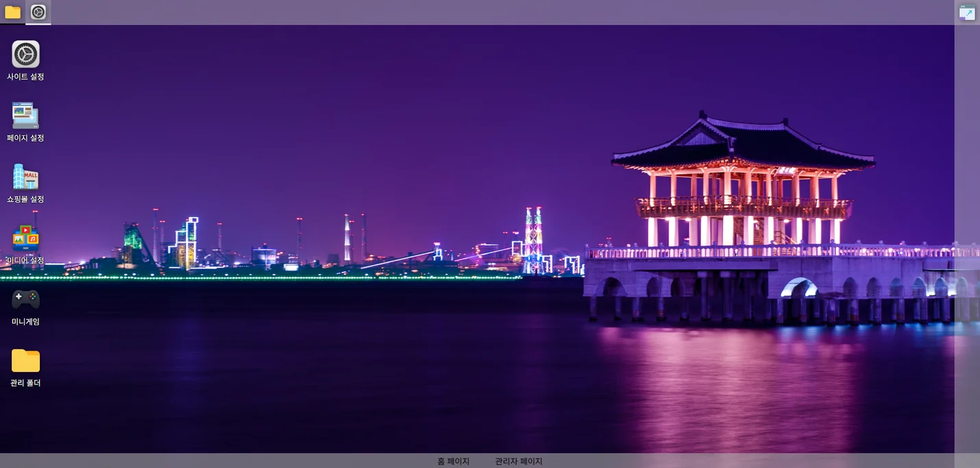Open the 페이지 설정 desktop icon
The height and width of the screenshot is (468, 980).
coord(25,115)
